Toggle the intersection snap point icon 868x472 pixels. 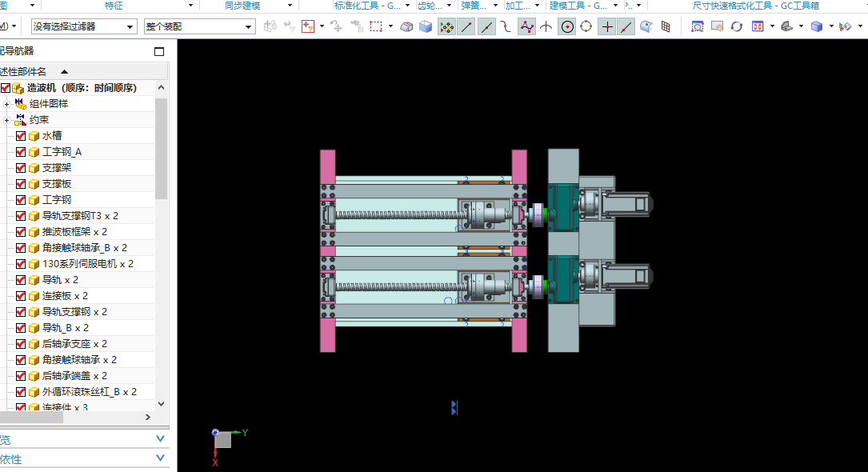coord(607,26)
